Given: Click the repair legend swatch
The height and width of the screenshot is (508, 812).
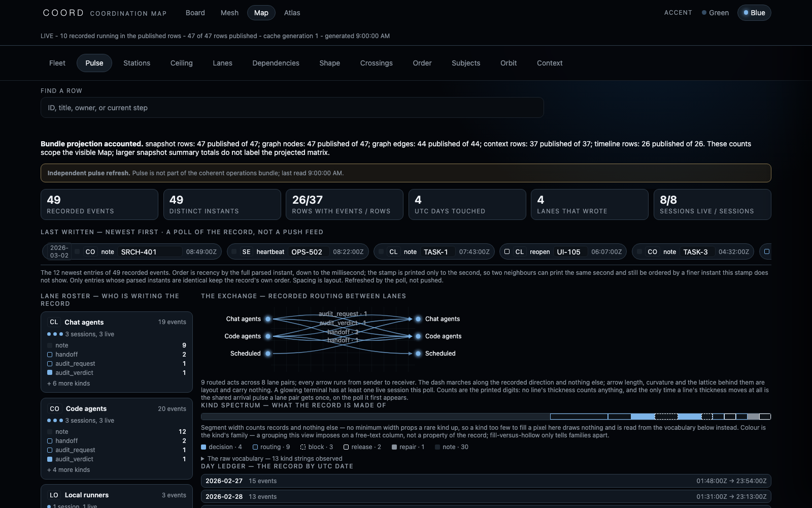Looking at the screenshot, I should [394, 447].
